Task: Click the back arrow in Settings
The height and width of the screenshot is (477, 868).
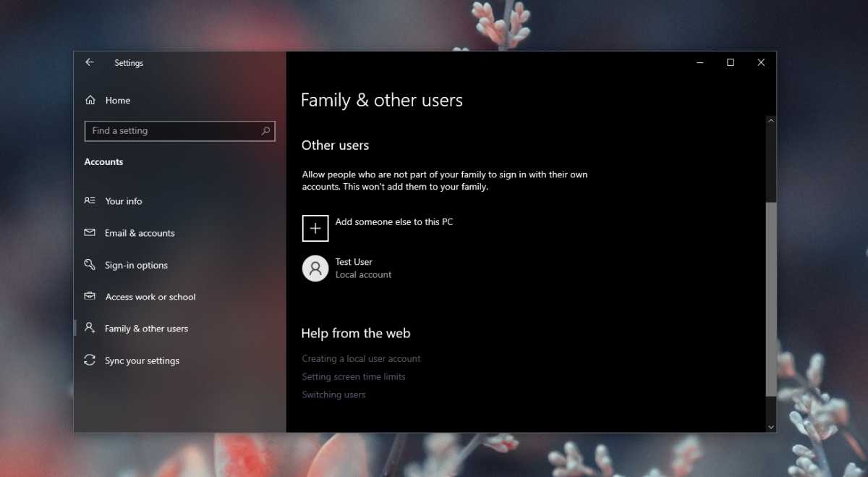Action: tap(90, 63)
